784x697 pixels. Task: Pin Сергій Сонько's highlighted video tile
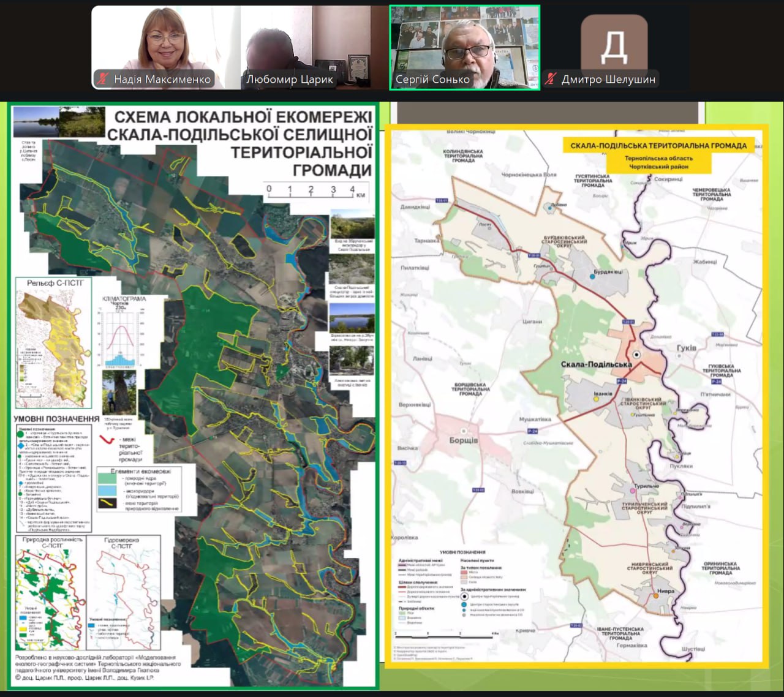[465, 48]
